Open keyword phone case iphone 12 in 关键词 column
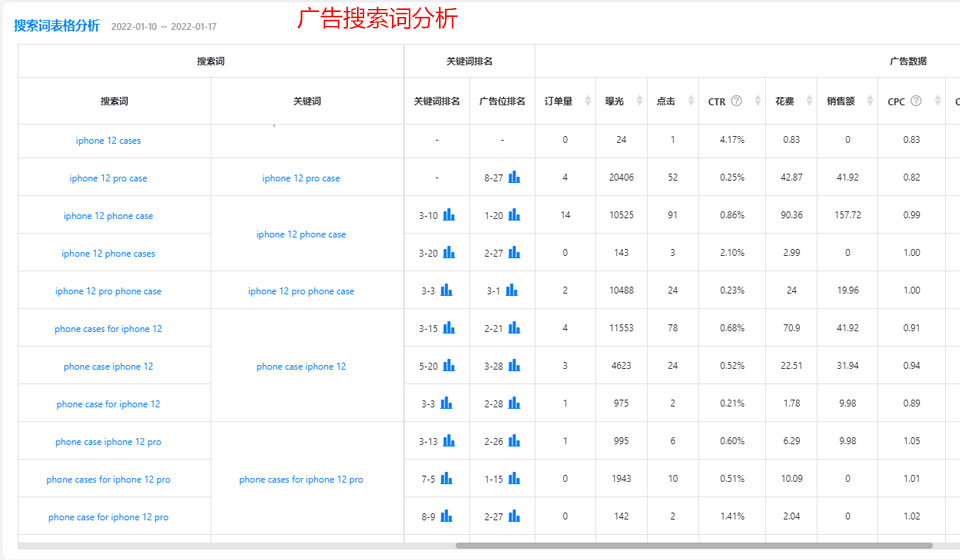960x560 pixels. click(301, 366)
